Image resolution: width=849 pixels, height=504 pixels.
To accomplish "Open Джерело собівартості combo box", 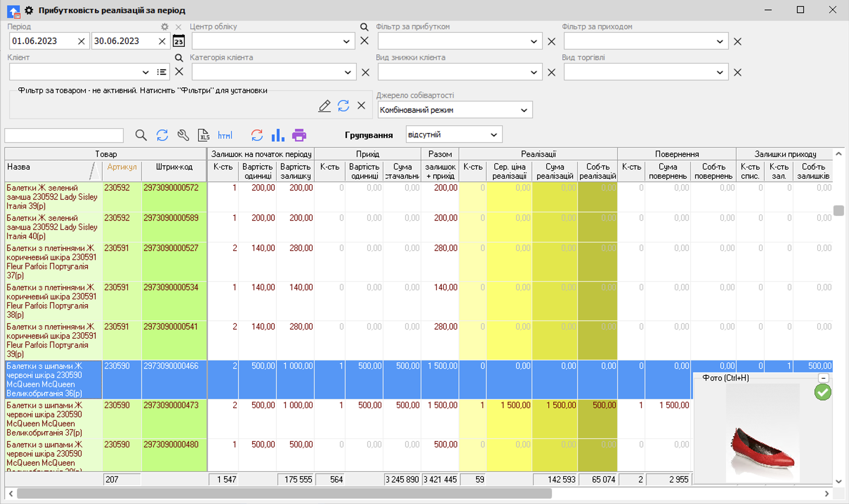I will pos(524,110).
